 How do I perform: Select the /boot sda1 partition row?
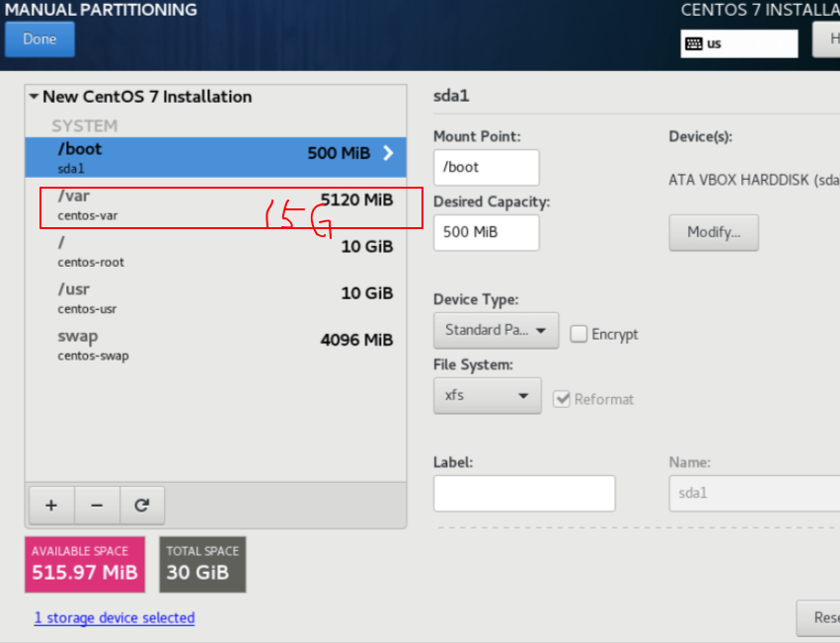[x=215, y=157]
